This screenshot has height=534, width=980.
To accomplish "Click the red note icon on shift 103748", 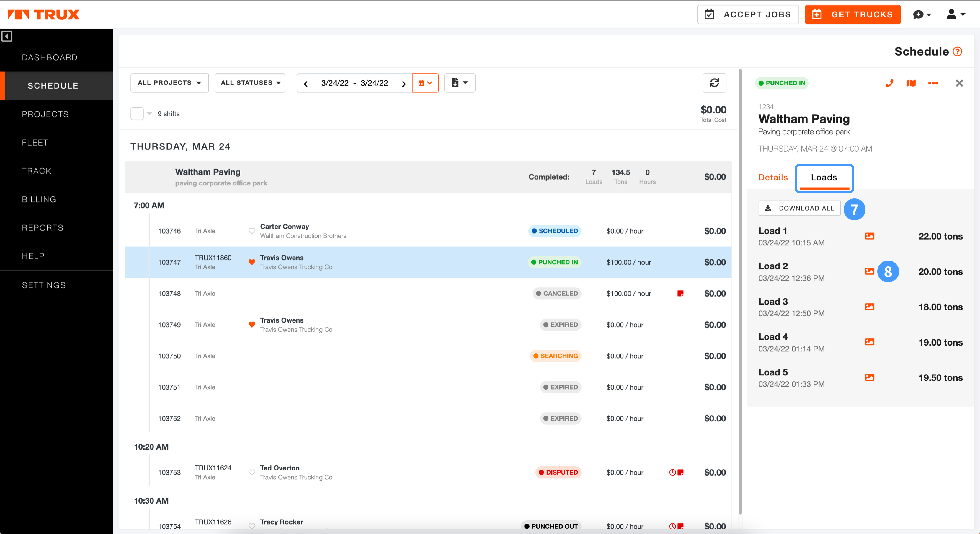I will [x=680, y=294].
